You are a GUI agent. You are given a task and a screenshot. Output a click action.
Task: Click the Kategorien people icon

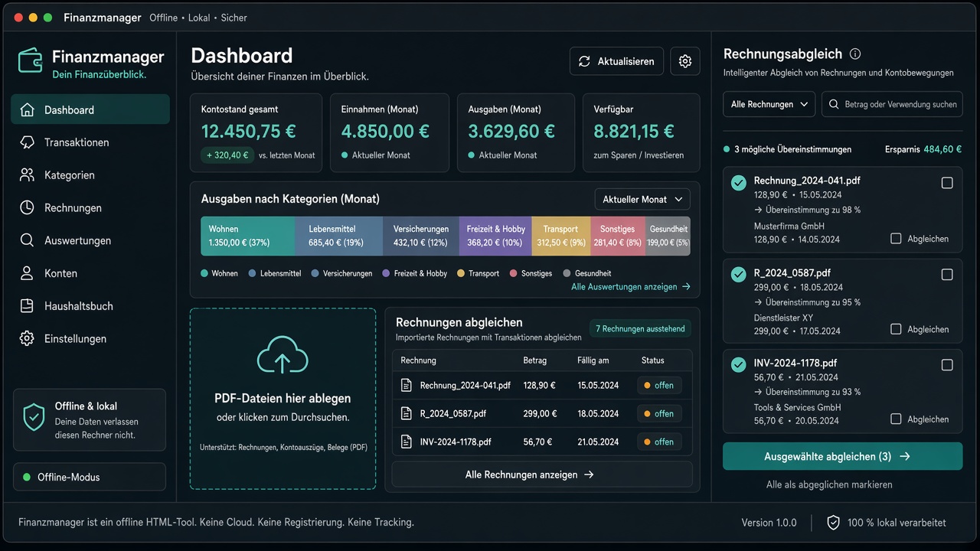coord(27,175)
